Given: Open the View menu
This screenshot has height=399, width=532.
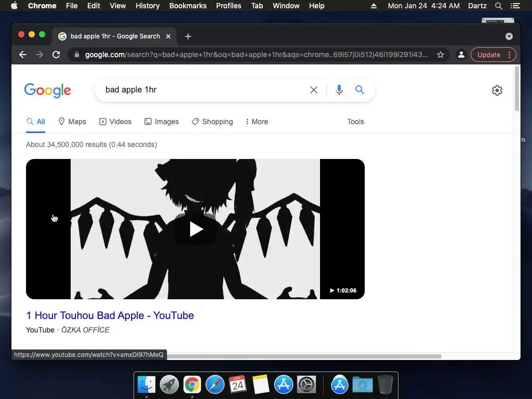Looking at the screenshot, I should pos(118,6).
